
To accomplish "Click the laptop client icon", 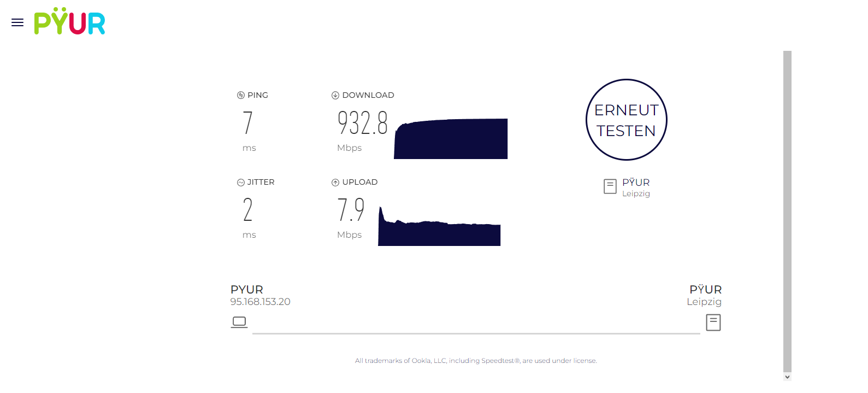I will click(x=239, y=322).
